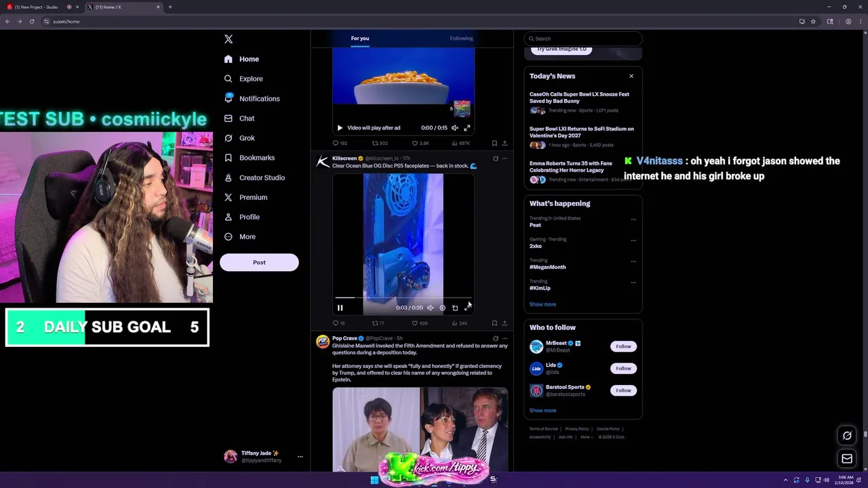This screenshot has height=488, width=868.
Task: Open the top ad video in fullscreen
Action: [467, 127]
